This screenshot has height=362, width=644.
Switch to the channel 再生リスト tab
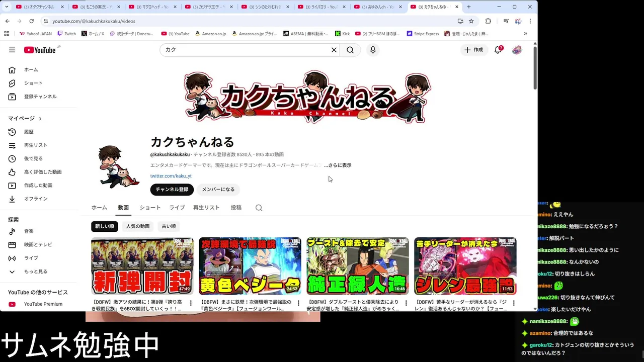point(206,208)
